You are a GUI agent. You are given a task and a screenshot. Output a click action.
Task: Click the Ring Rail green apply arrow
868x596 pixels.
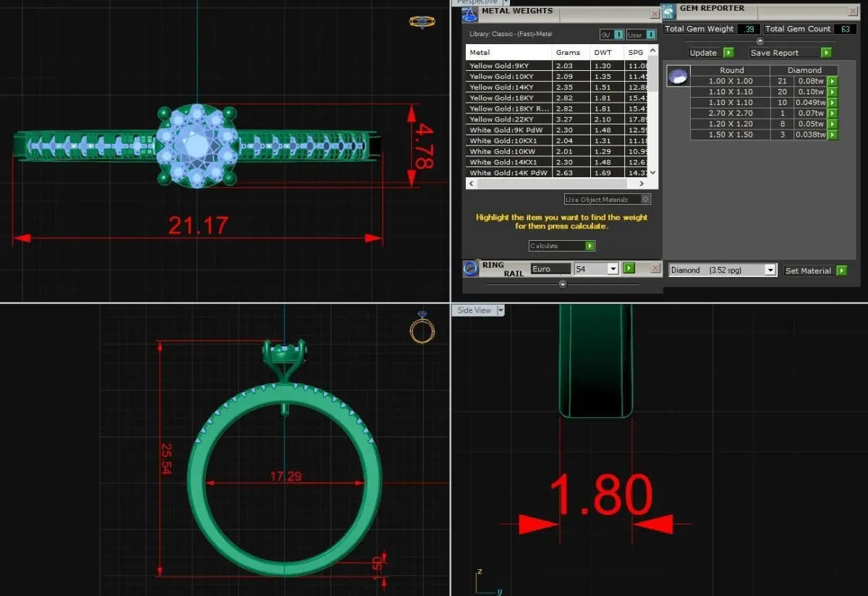click(629, 268)
